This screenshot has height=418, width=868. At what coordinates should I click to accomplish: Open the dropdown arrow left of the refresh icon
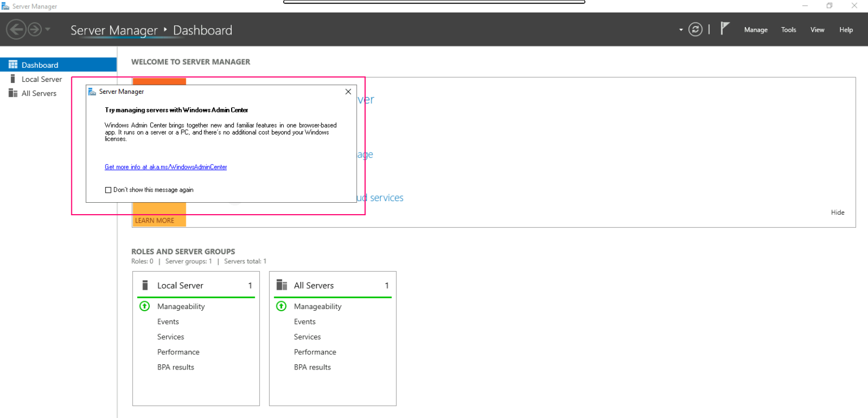coord(681,29)
